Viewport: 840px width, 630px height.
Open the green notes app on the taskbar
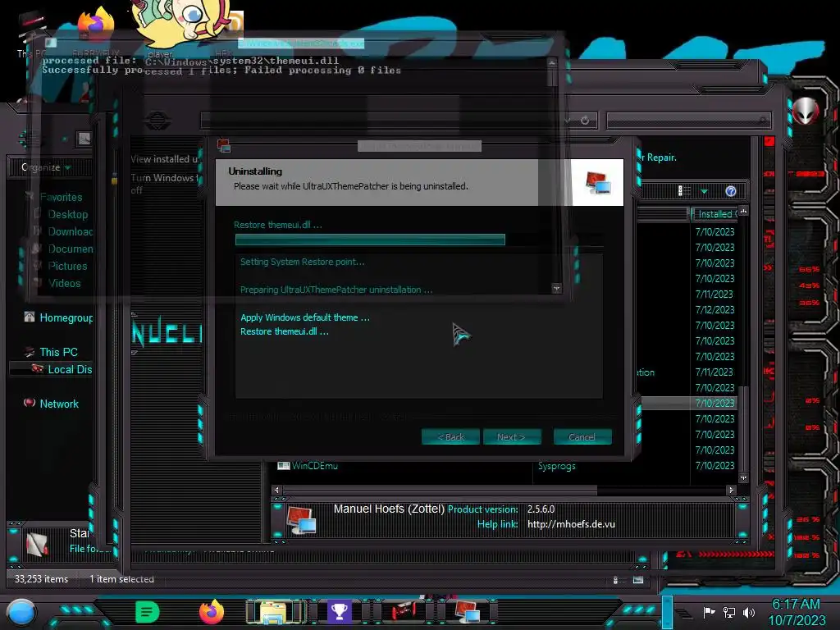coord(148,612)
